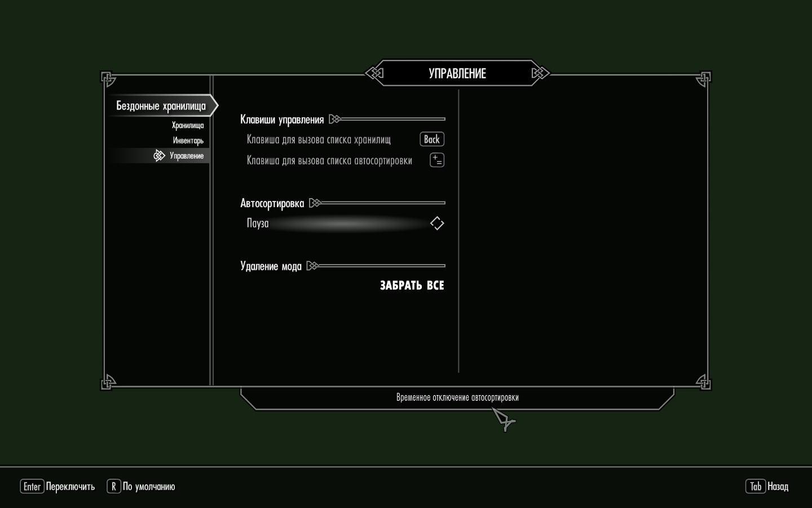
Task: Click the Пауза option label
Action: (x=258, y=224)
